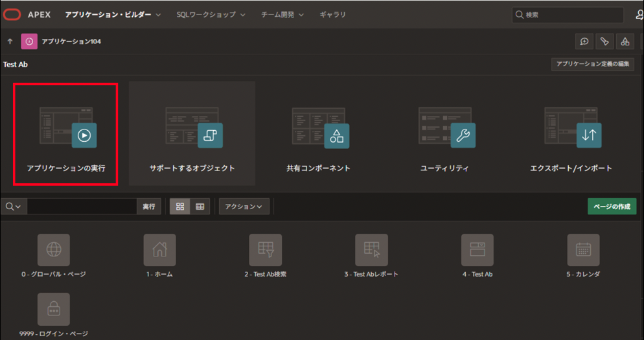Open the App Builder (アプリケーション・ビルダー) menu
The height and width of the screenshot is (340, 644).
click(x=113, y=14)
